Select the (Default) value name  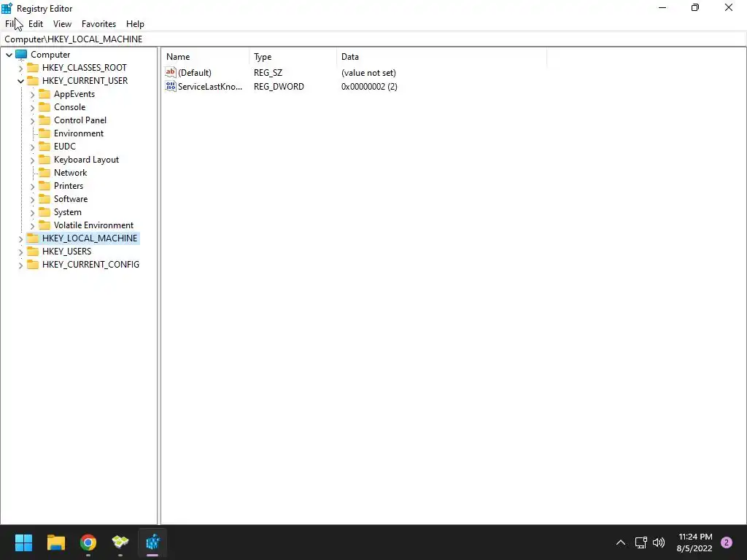click(194, 73)
